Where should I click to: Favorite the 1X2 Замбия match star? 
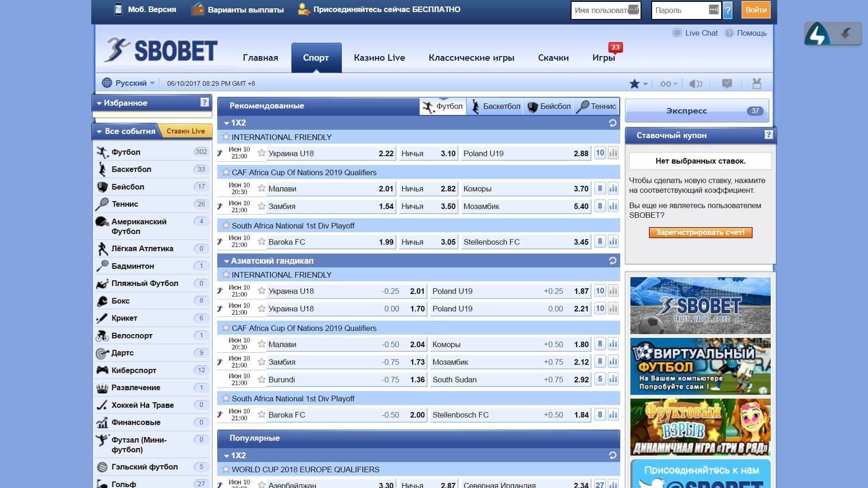pyautogui.click(x=262, y=206)
